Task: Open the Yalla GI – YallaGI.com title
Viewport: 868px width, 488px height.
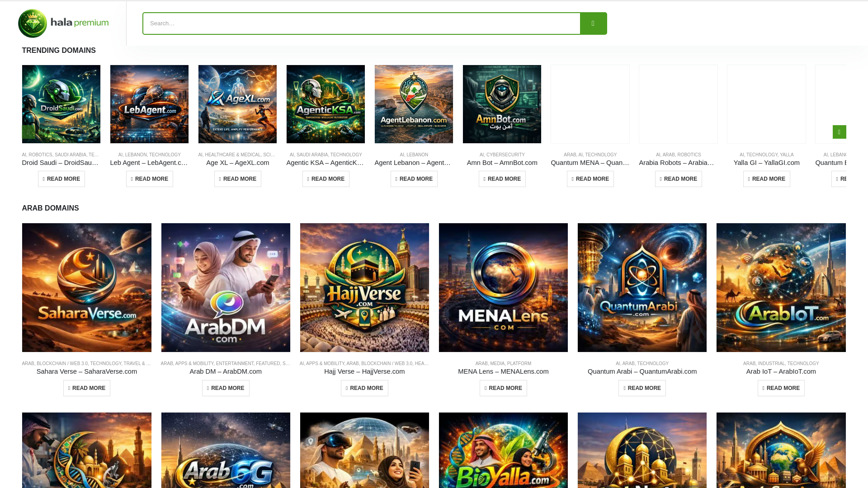Action: click(x=766, y=163)
